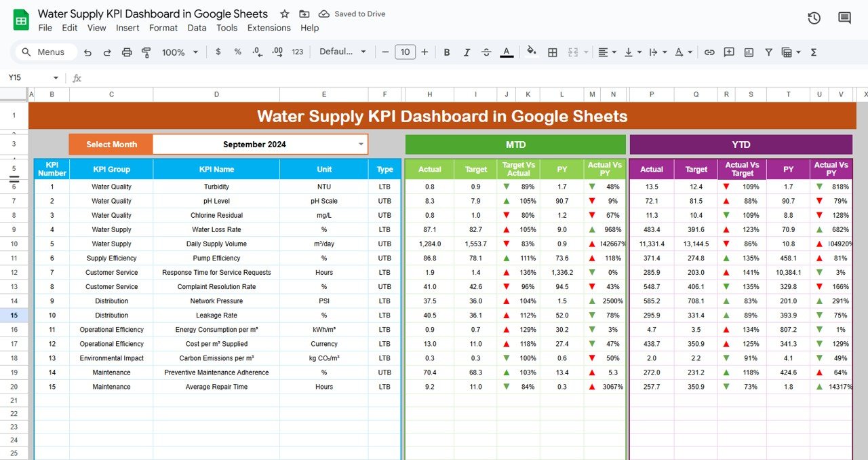The image size is (868, 460).
Task: Open the text rotation dropdown
Action: [x=683, y=52]
